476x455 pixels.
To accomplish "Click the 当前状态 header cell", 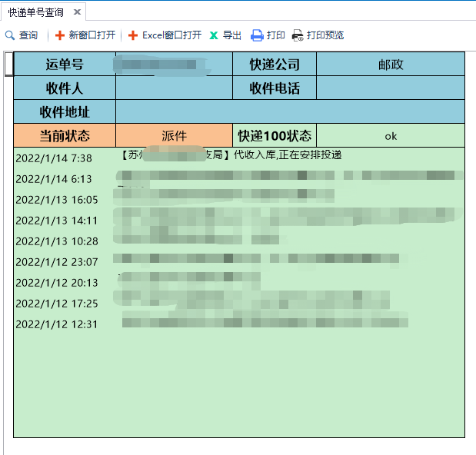I will [x=65, y=136].
